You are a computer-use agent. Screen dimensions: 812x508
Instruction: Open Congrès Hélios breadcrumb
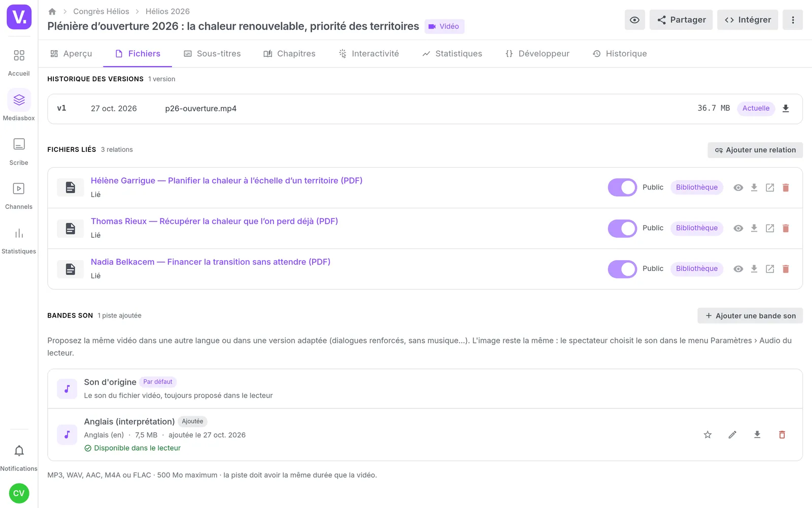coord(101,11)
